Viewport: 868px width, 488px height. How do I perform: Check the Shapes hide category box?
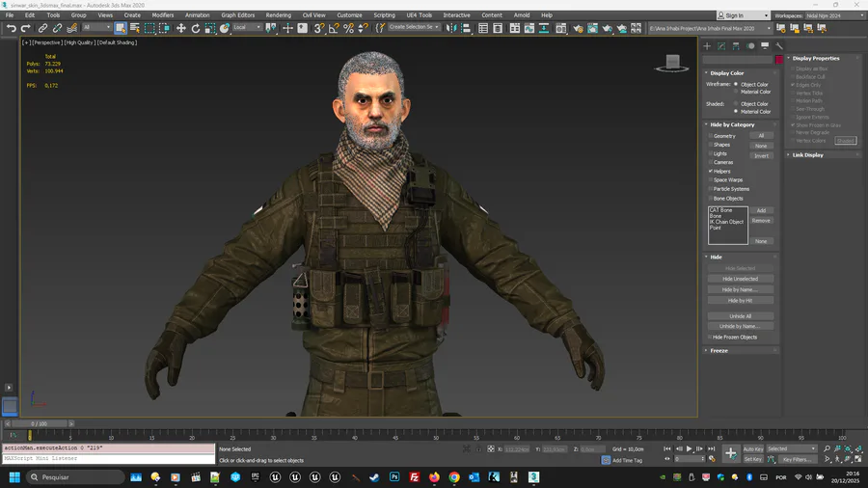(711, 145)
